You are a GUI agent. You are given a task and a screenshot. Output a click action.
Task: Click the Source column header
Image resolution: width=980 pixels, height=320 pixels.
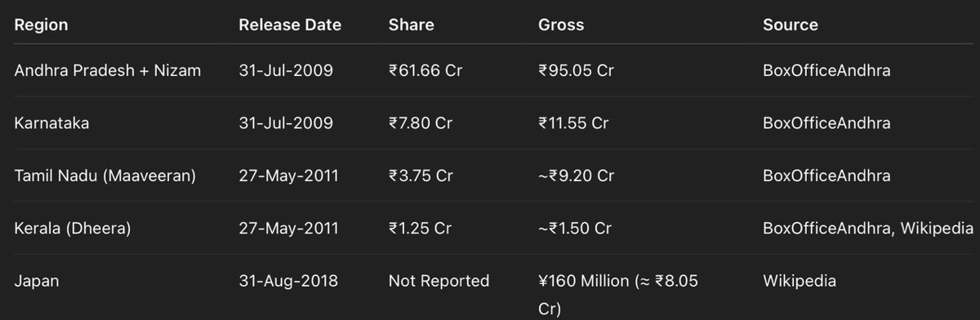[791, 25]
